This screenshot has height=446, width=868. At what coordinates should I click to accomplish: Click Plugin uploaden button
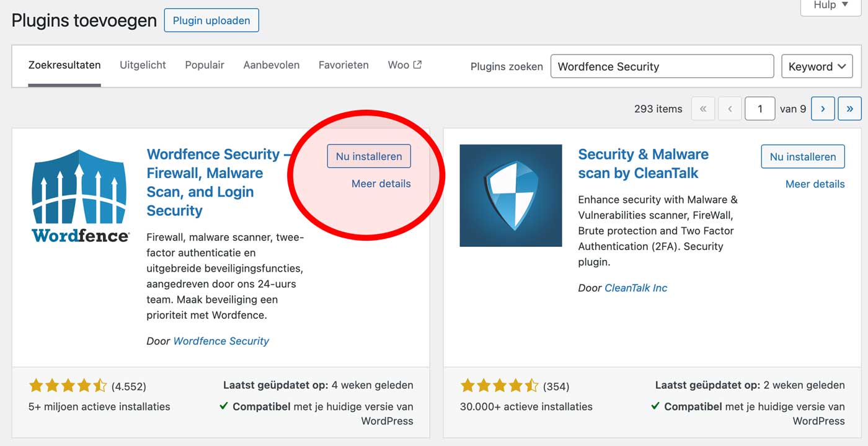coord(211,20)
